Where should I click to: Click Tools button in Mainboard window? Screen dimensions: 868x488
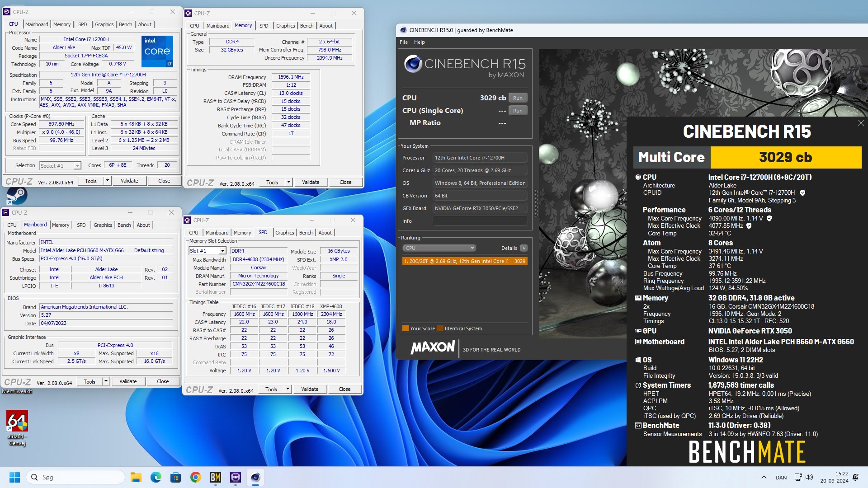pos(90,381)
